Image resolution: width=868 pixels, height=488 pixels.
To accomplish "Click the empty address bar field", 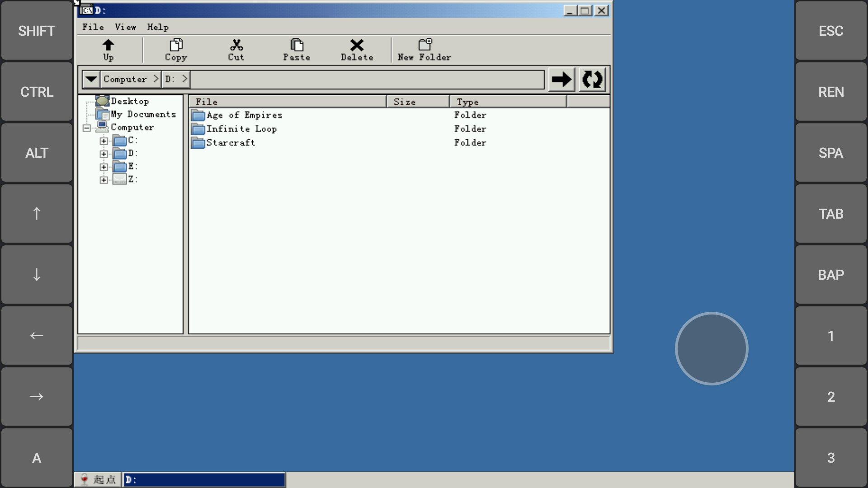I will pyautogui.click(x=367, y=80).
